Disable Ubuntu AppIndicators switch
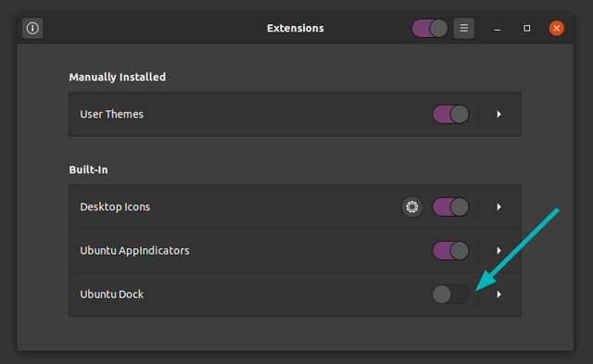Image resolution: width=593 pixels, height=364 pixels. click(x=450, y=251)
